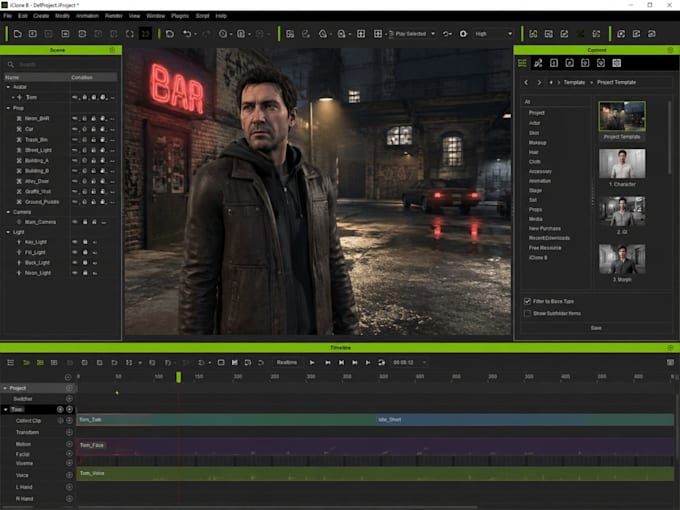The width and height of the screenshot is (680, 510).
Task: Click the Search field in Scene panel
Action: 61,65
